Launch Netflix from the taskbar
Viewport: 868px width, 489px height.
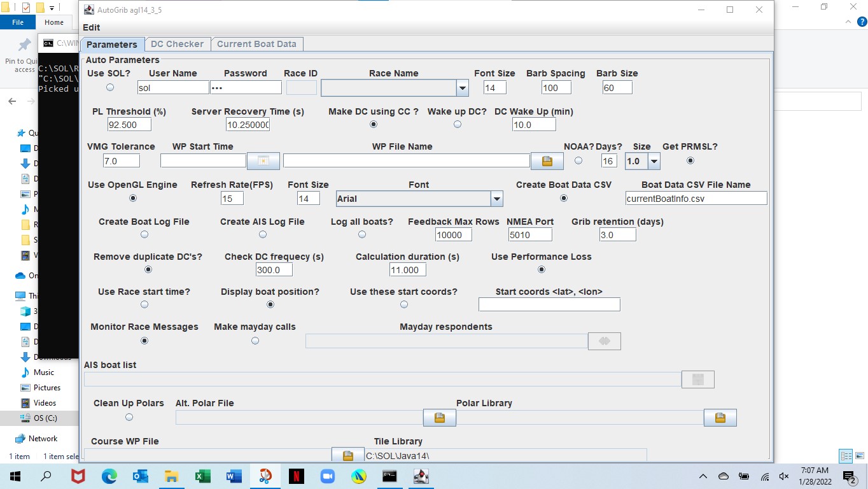pyautogui.click(x=296, y=476)
